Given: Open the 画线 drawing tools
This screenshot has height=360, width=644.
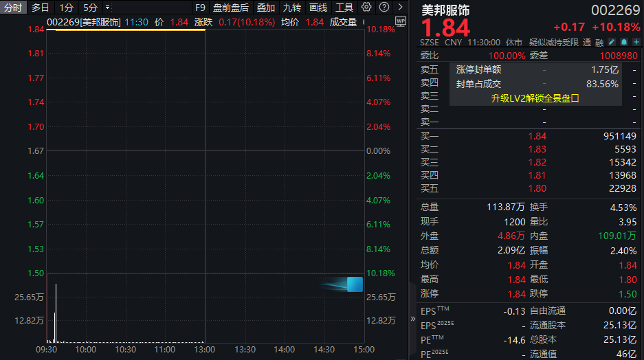Looking at the screenshot, I should tap(318, 8).
